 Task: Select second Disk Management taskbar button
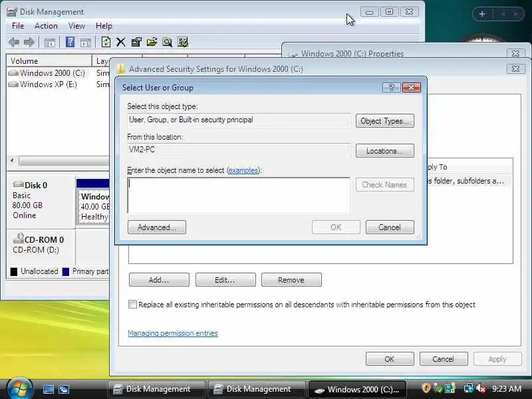[257, 389]
